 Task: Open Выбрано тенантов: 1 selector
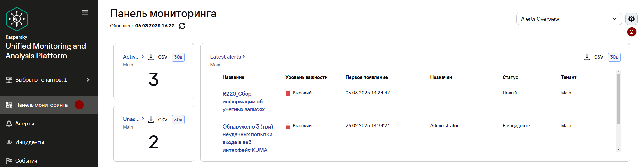(48, 80)
